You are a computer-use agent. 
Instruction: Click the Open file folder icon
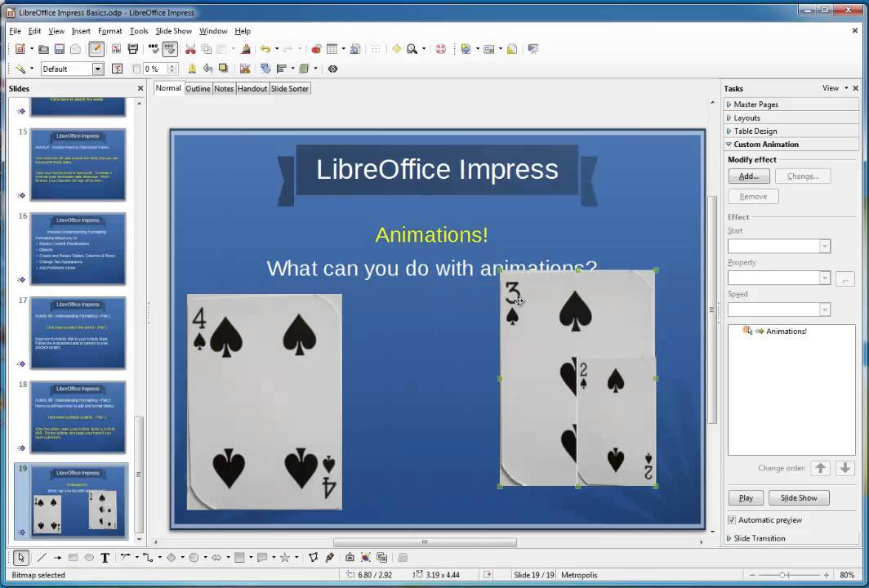click(43, 49)
